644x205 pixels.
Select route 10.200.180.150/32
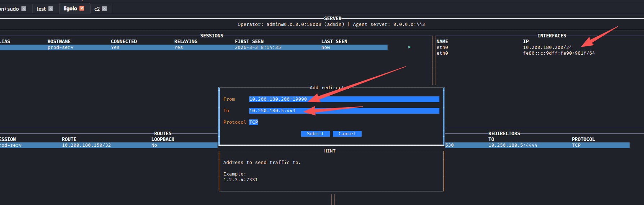coord(86,145)
